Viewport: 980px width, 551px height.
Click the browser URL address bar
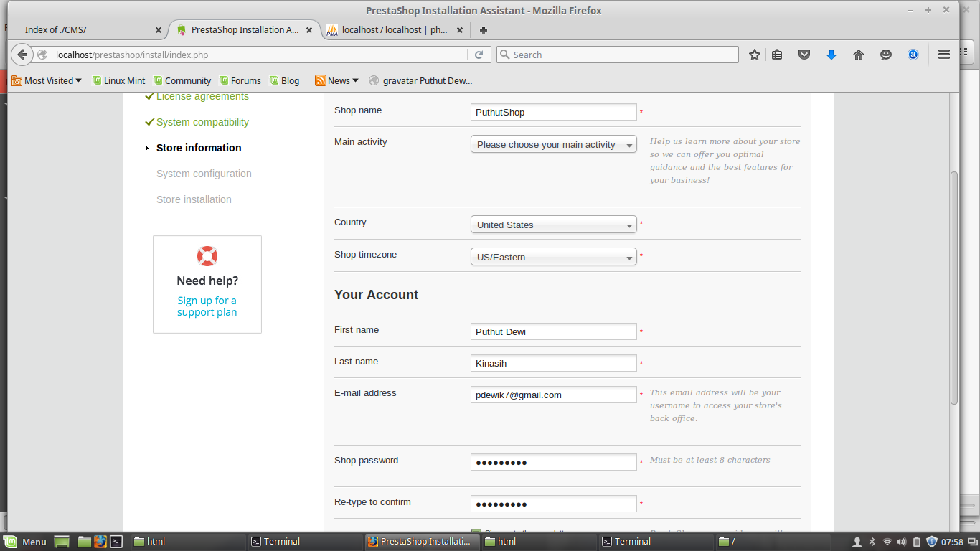pos(258,55)
